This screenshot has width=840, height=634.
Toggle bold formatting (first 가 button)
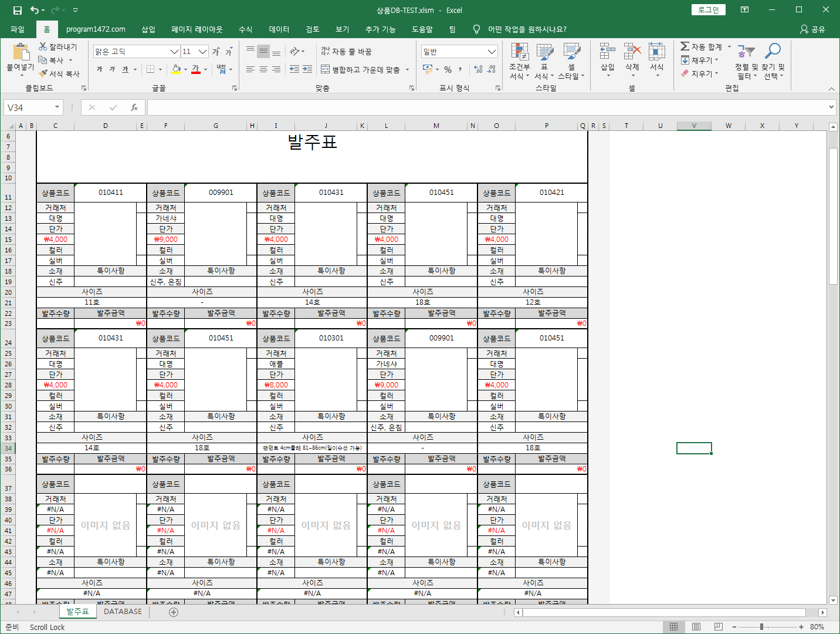point(99,69)
